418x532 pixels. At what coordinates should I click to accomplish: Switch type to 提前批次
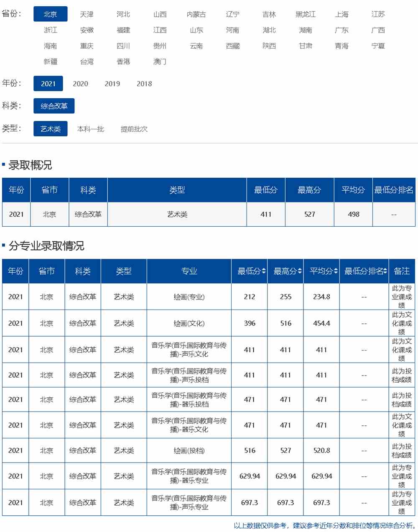134,129
